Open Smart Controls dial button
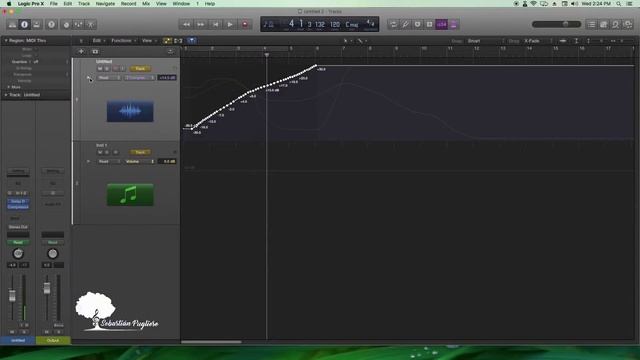Viewport: 640px width, 360px height. [66, 24]
